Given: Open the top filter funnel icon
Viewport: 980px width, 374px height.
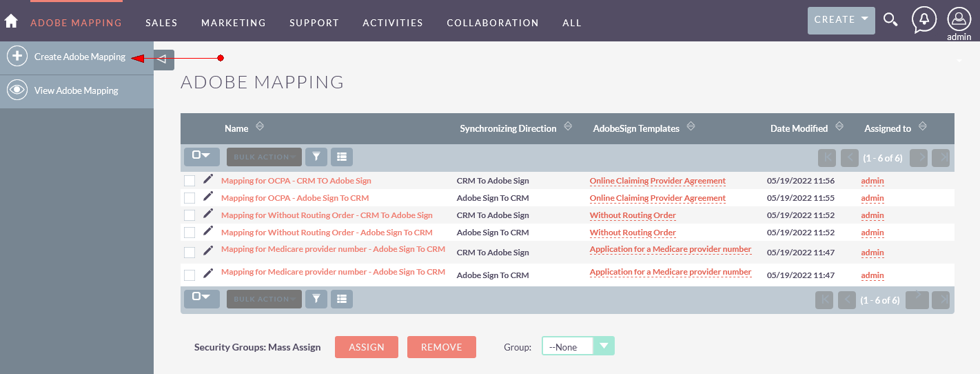Looking at the screenshot, I should coord(316,157).
